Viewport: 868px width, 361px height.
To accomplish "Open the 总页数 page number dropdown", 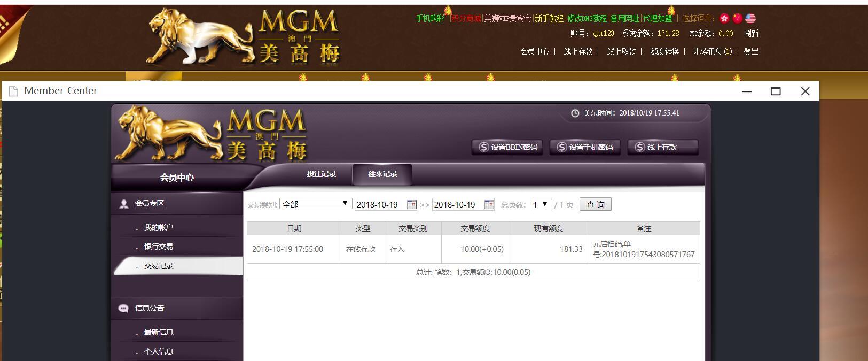I will pyautogui.click(x=541, y=204).
